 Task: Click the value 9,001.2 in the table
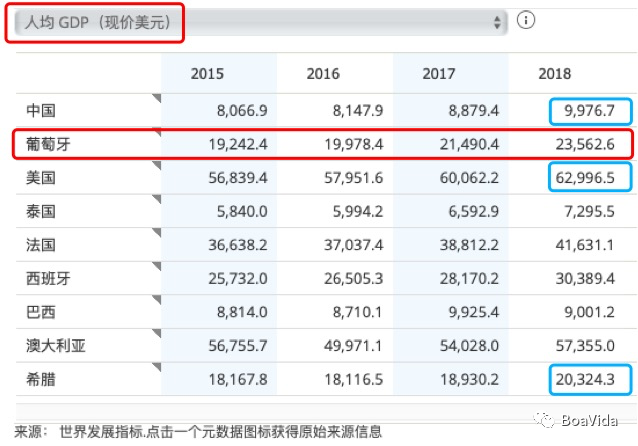589,312
